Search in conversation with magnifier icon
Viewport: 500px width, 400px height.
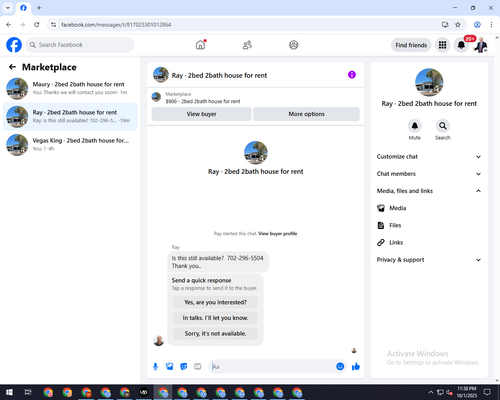coord(443,126)
